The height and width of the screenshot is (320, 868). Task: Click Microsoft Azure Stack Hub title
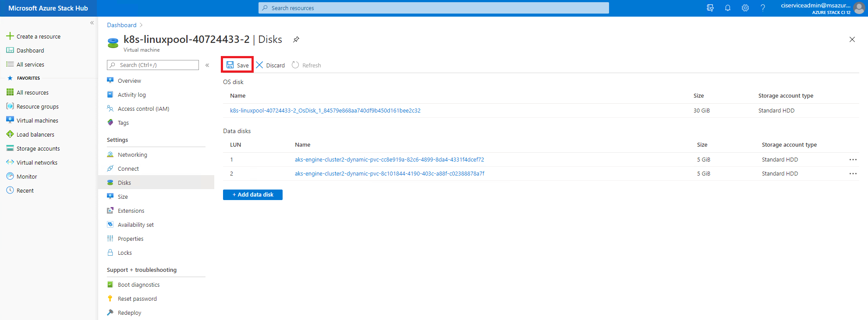coord(48,8)
